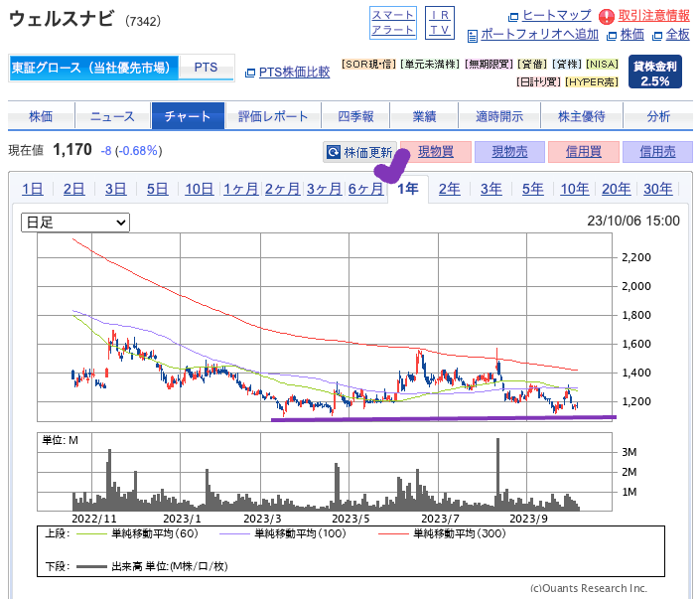Open the ヒートマップ link

556,16
